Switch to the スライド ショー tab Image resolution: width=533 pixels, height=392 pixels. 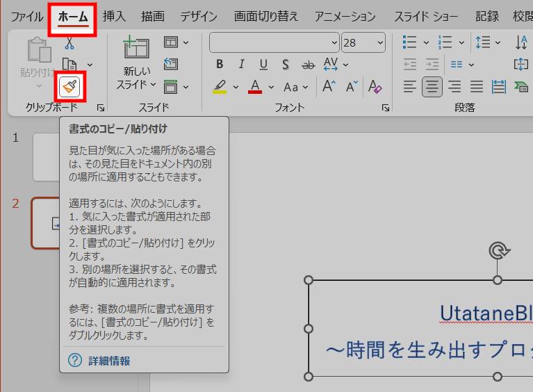[x=426, y=16]
